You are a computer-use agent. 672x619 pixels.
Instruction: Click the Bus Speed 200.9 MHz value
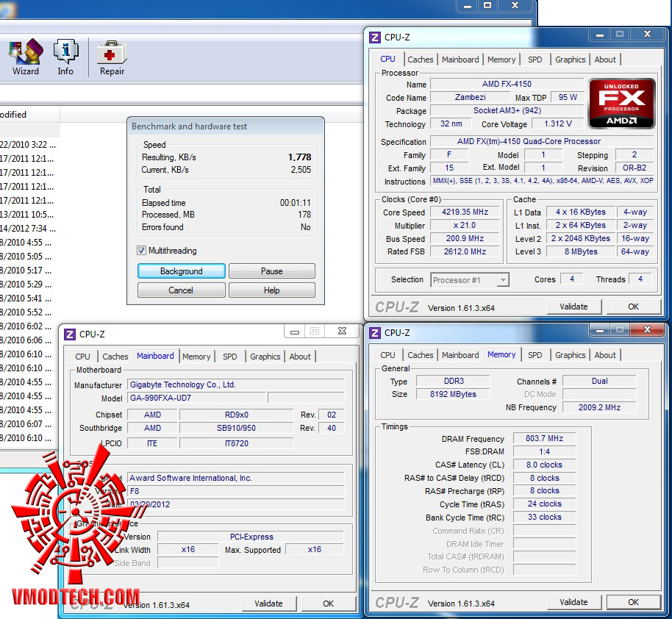[465, 238]
